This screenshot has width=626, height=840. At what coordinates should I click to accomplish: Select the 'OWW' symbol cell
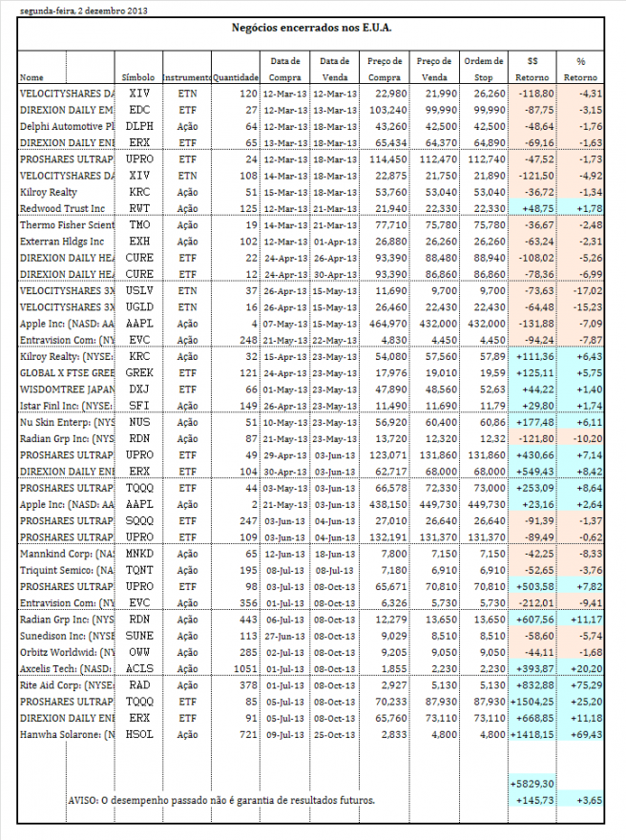(139, 653)
